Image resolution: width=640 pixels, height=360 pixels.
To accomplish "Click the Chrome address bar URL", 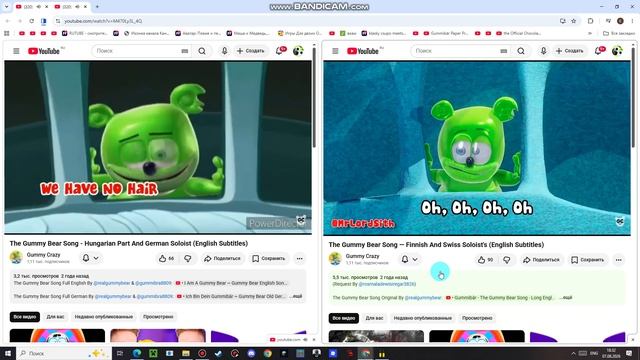I will click(103, 21).
